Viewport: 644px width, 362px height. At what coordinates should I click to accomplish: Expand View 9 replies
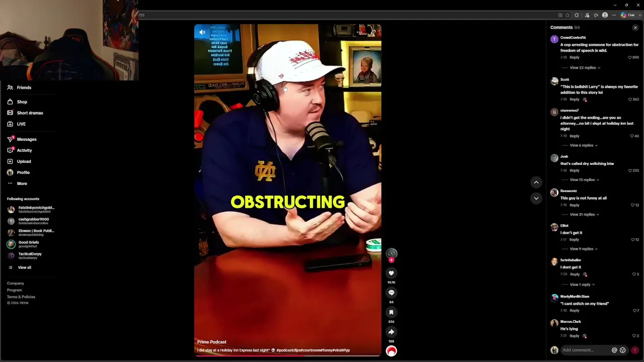pos(584,249)
